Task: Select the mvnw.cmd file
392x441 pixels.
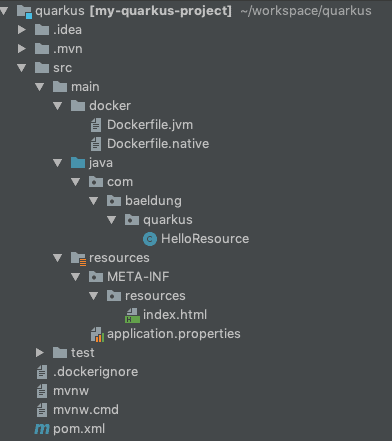Action: click(86, 410)
